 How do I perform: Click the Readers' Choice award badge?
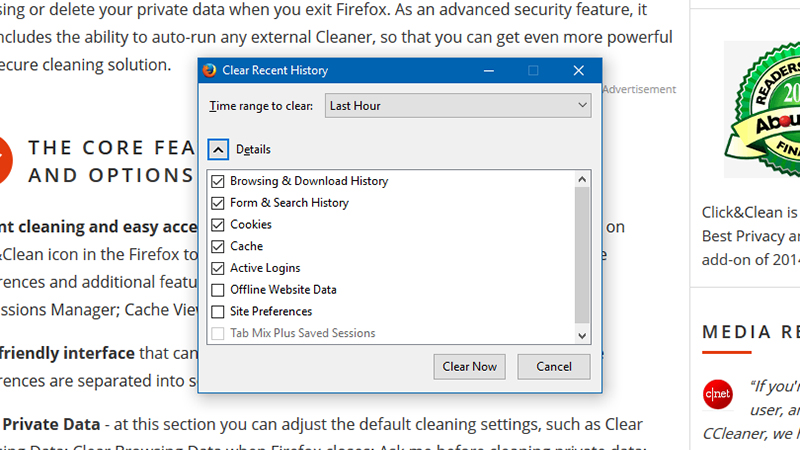[x=762, y=110]
